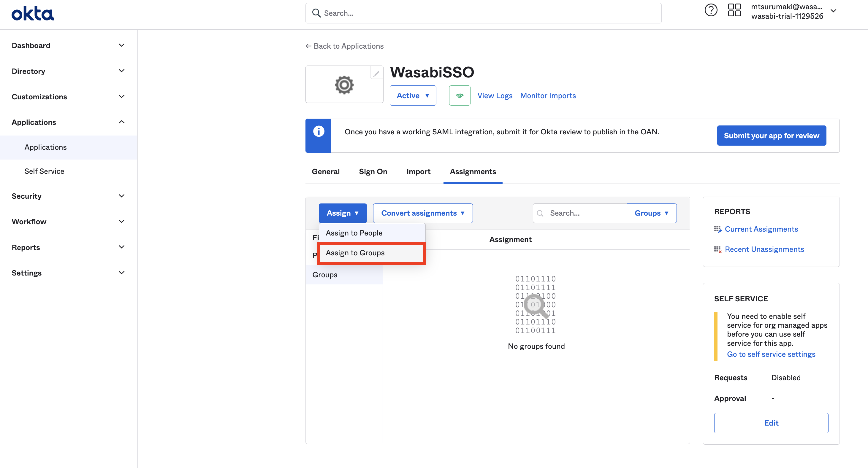Click the pencil edit logo icon
The height and width of the screenshot is (468, 868).
tap(376, 73)
